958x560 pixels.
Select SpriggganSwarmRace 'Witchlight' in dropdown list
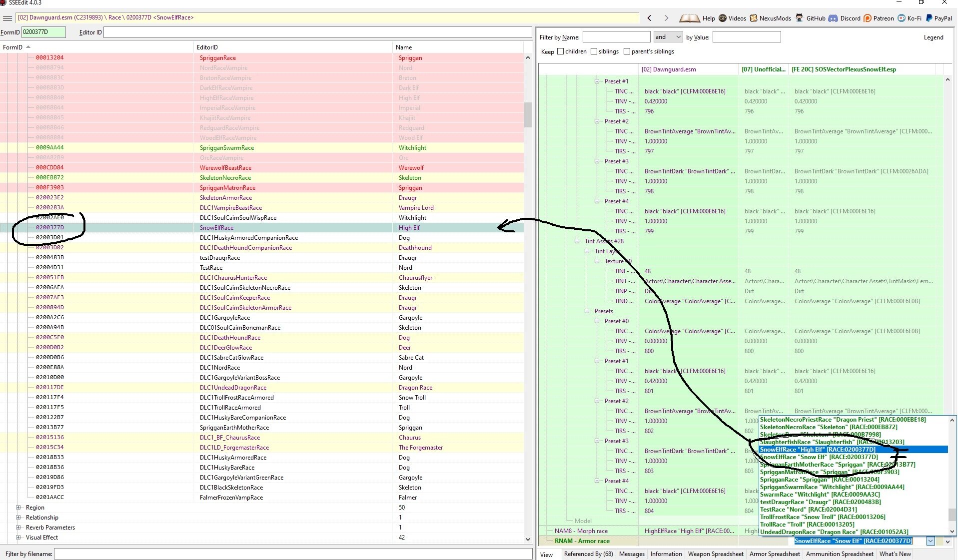tap(832, 487)
